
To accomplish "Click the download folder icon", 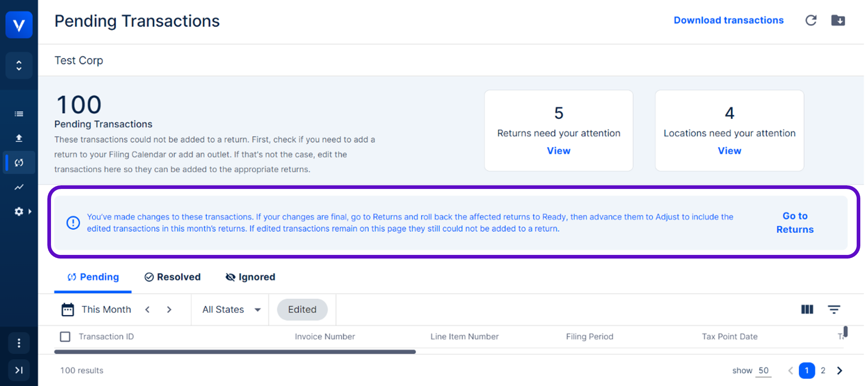I will (x=838, y=20).
